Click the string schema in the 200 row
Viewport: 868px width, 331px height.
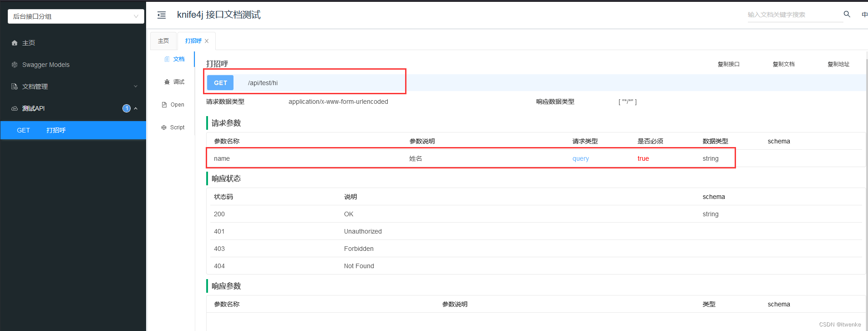711,214
